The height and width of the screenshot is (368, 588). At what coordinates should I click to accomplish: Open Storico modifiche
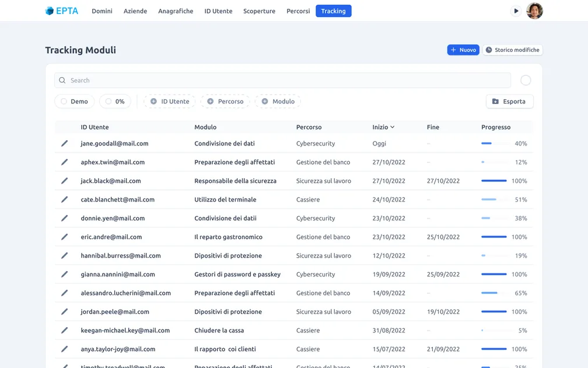click(513, 50)
